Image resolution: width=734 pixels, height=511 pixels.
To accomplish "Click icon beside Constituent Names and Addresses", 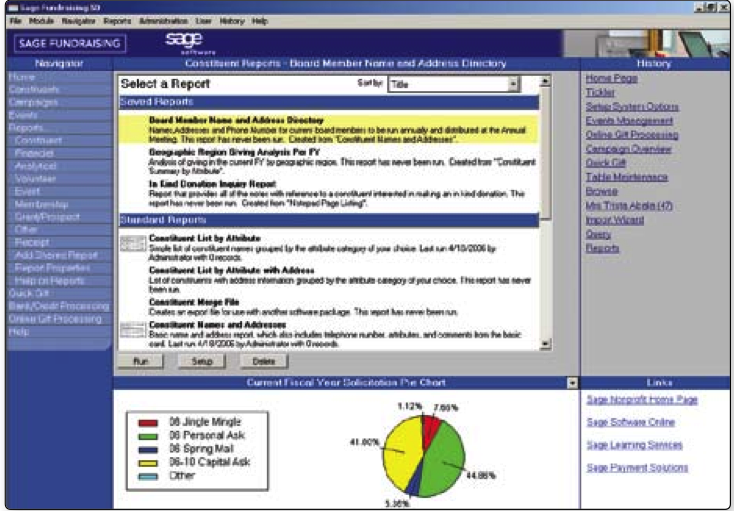I will pos(133,330).
